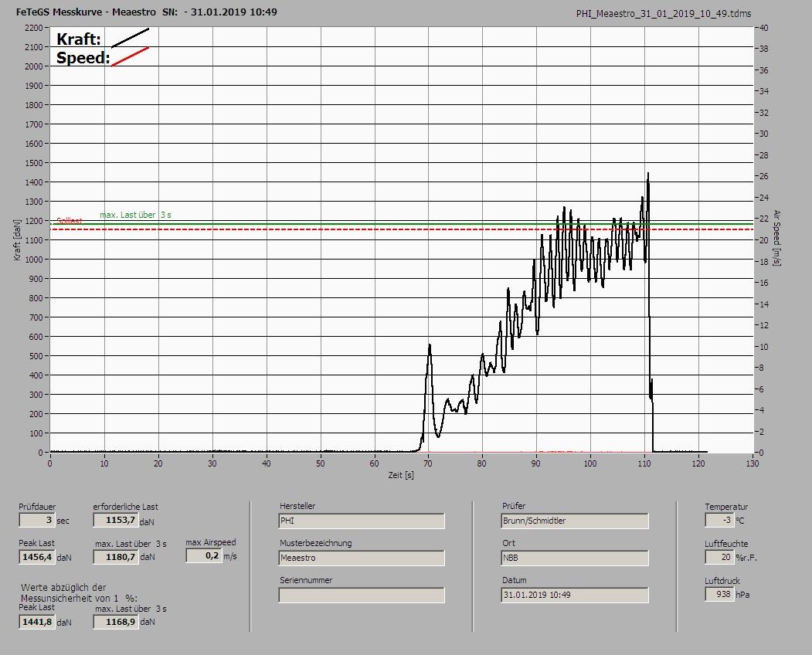Click the Luftdruck label
The image size is (812, 655).
pos(722,580)
